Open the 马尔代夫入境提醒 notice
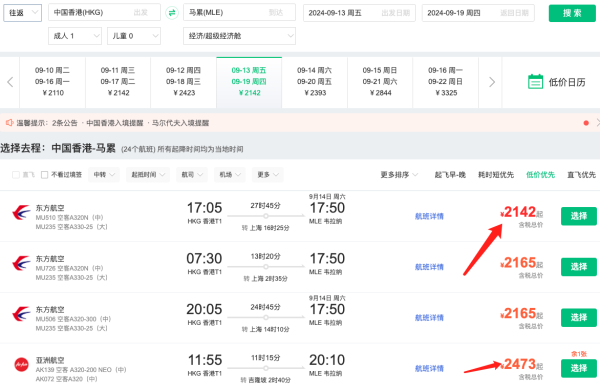 [181, 123]
